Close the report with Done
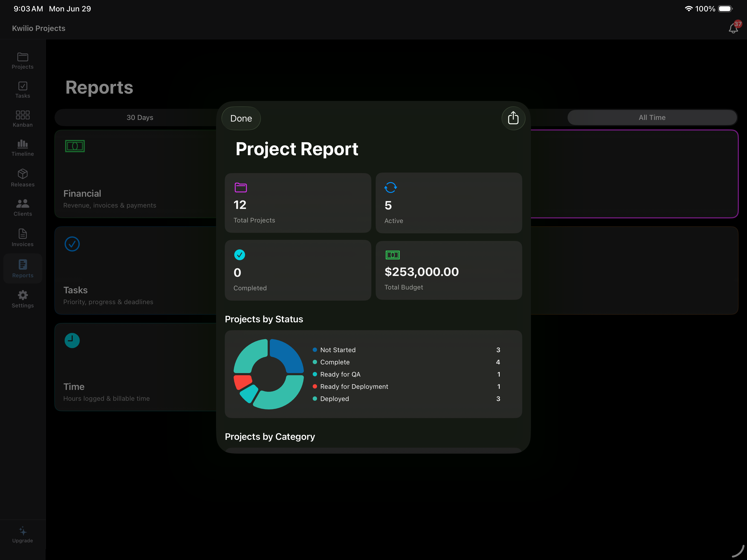Screen dimensions: 747x560 click(x=241, y=118)
